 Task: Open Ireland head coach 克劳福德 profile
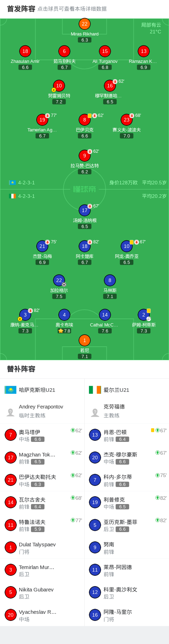127,411
